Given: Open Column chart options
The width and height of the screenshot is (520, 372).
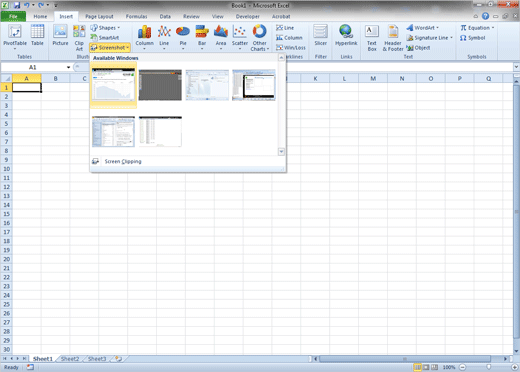Looking at the screenshot, I should (x=144, y=37).
